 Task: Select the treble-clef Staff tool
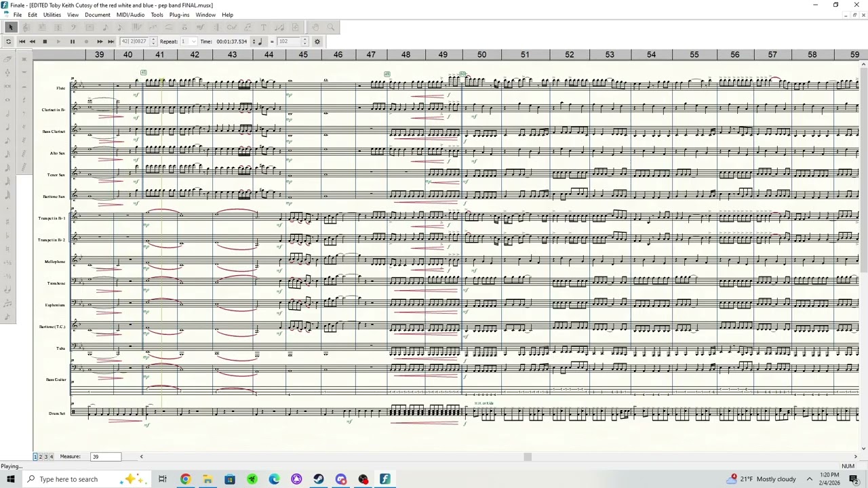pos(26,27)
